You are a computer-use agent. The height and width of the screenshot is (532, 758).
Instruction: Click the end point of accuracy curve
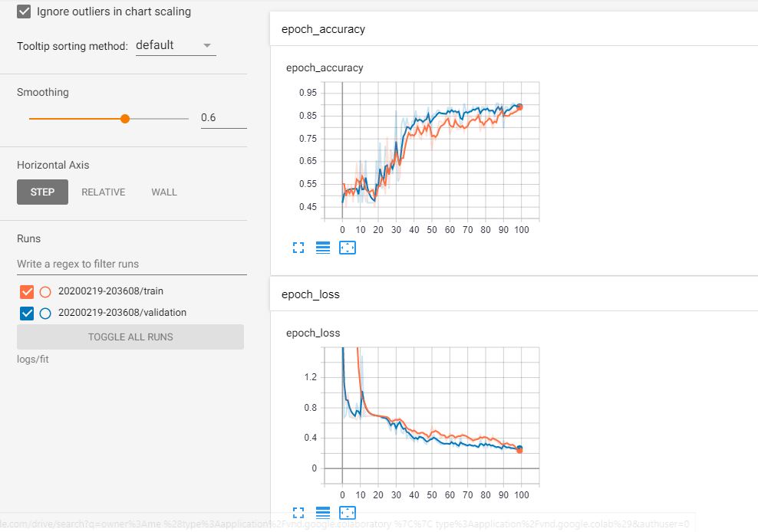click(519, 107)
